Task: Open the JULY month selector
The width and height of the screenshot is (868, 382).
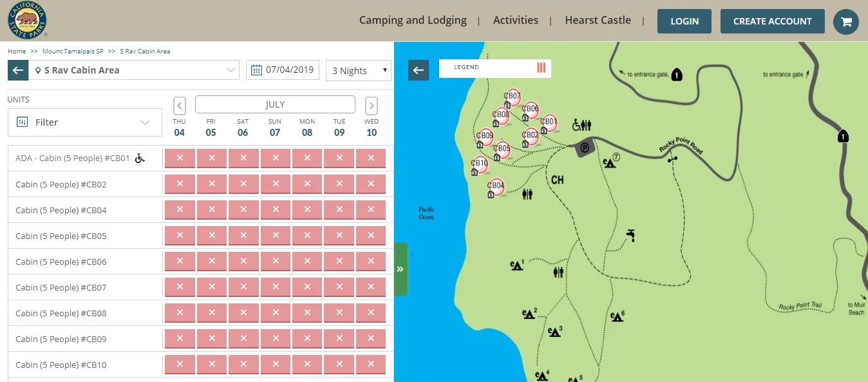Action: tap(275, 104)
